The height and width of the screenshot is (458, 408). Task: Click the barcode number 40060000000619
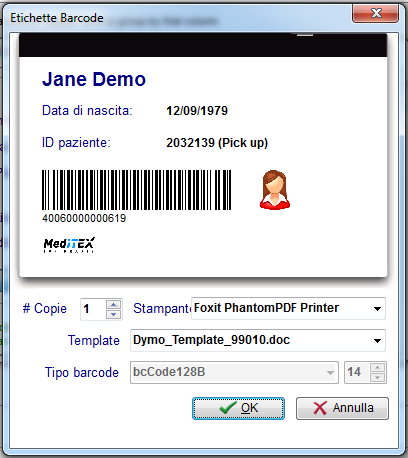(84, 218)
